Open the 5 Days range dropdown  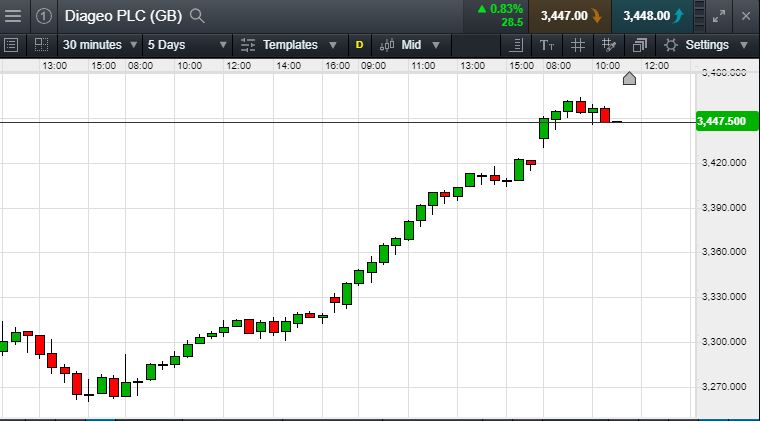(187, 45)
